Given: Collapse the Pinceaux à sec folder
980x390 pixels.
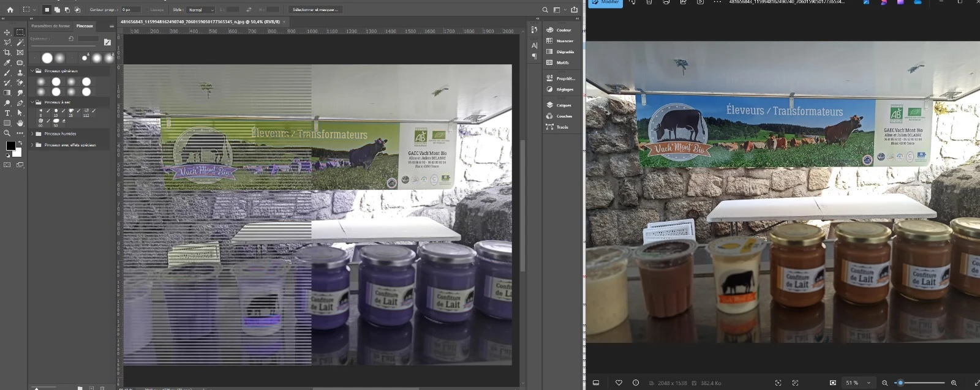Looking at the screenshot, I should pyautogui.click(x=32, y=102).
